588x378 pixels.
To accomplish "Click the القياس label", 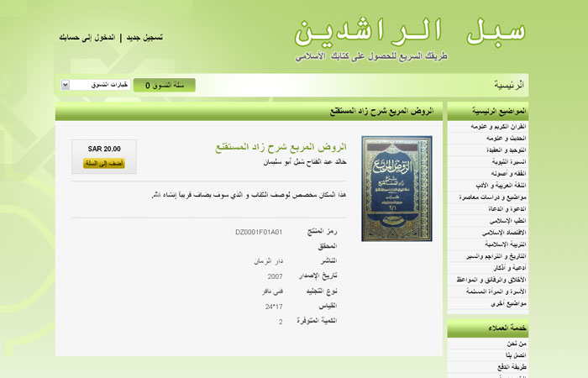I will tap(328, 307).
